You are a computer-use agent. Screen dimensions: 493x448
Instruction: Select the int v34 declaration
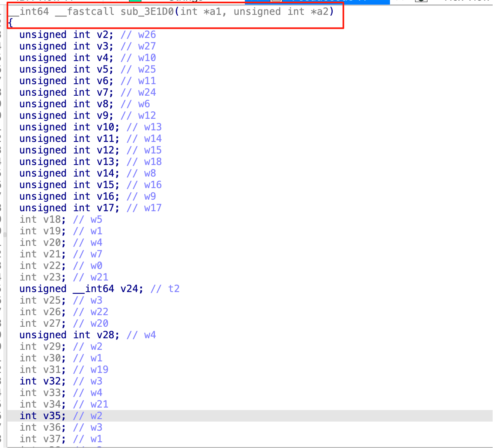pyautogui.click(x=43, y=405)
